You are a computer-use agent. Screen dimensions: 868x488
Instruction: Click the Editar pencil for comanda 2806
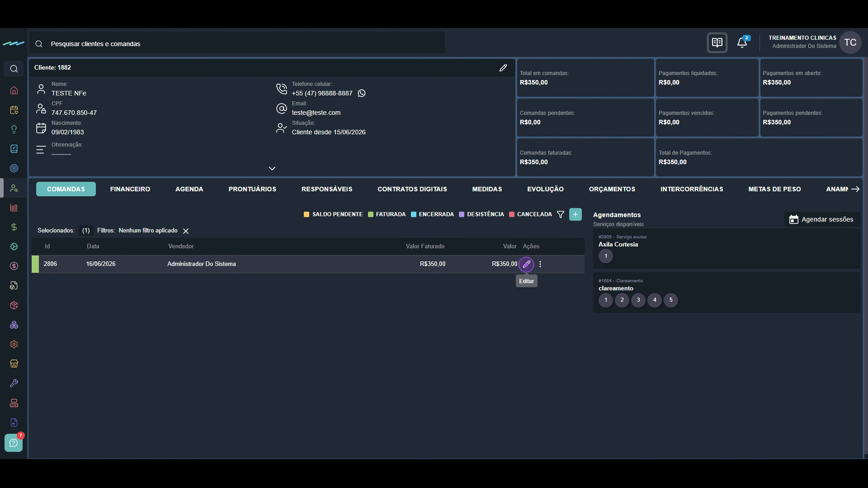pos(526,264)
